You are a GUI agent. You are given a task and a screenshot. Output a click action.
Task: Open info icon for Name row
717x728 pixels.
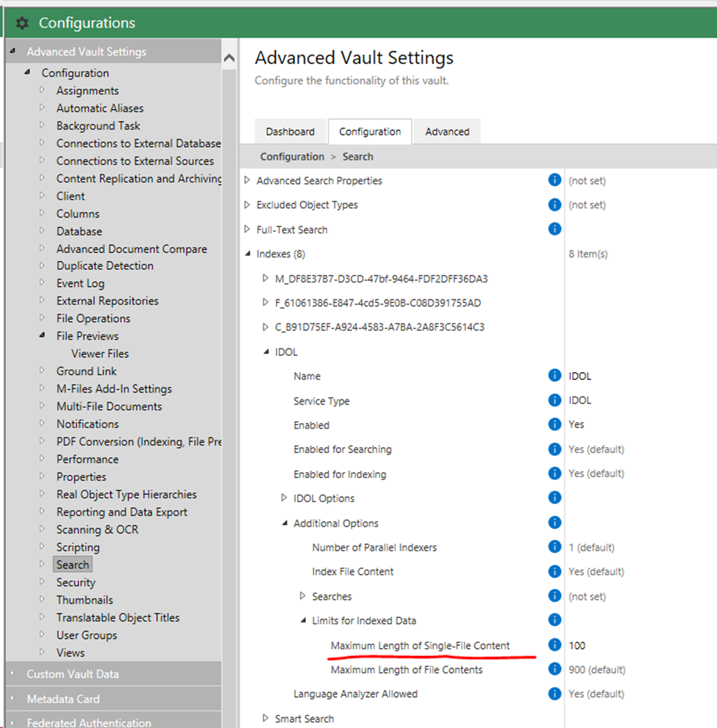(x=554, y=375)
